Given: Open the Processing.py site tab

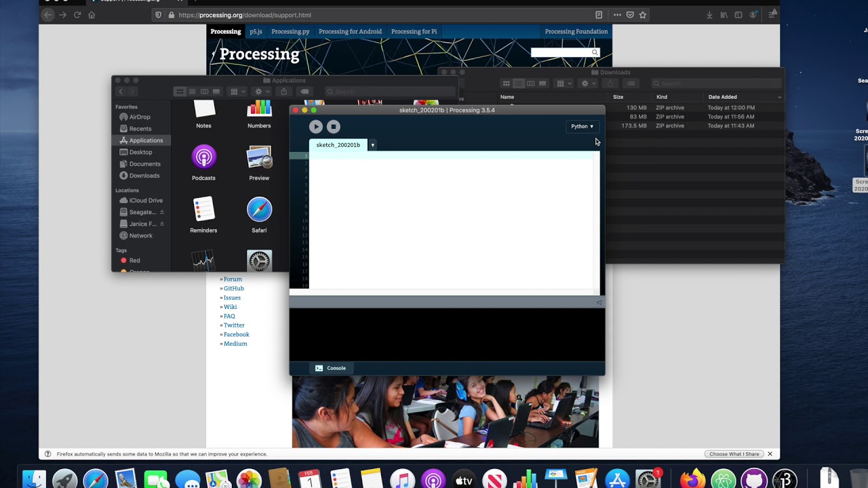Looking at the screenshot, I should tap(290, 31).
